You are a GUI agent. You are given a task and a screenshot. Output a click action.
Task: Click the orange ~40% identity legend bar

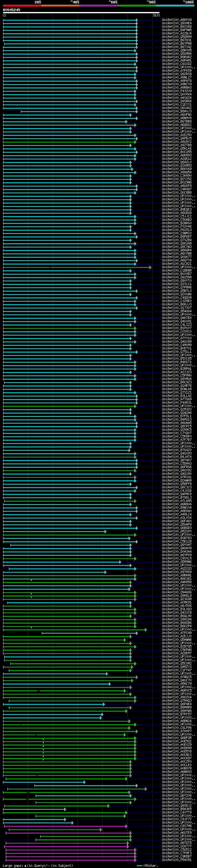pyautogui.click(x=60, y=6)
